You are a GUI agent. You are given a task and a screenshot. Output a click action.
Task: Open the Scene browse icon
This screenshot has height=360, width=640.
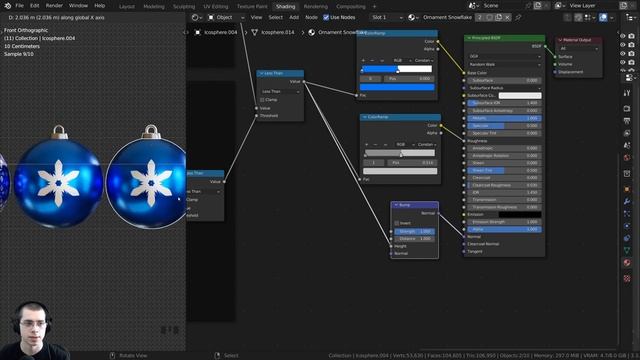[x=473, y=6]
